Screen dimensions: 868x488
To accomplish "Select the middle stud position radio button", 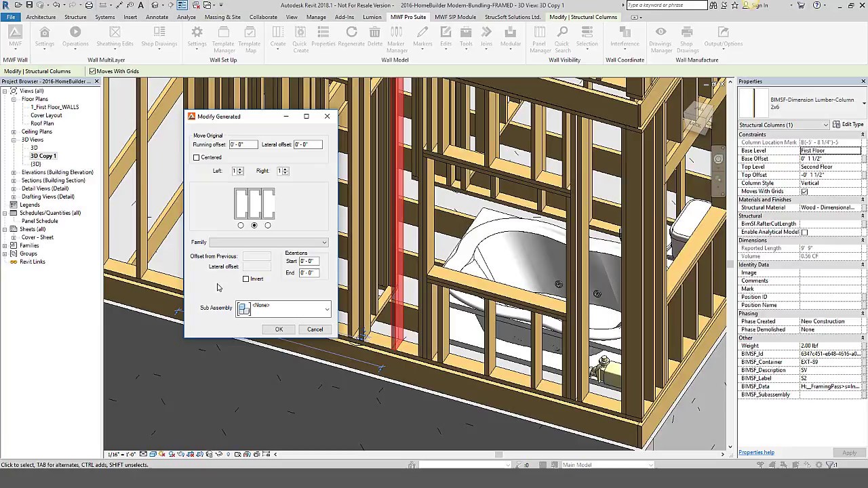I will (254, 225).
